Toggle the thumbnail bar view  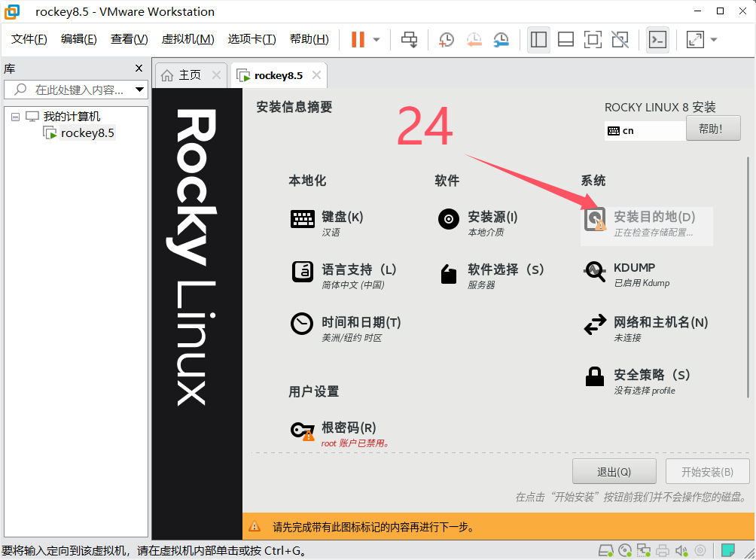(565, 39)
